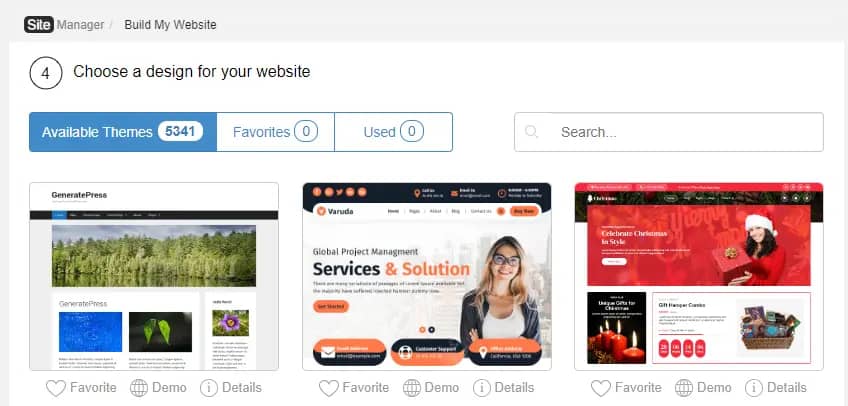Click the info Details icon under Christmas theme
Image resolution: width=848 pixels, height=406 pixels.
click(754, 388)
